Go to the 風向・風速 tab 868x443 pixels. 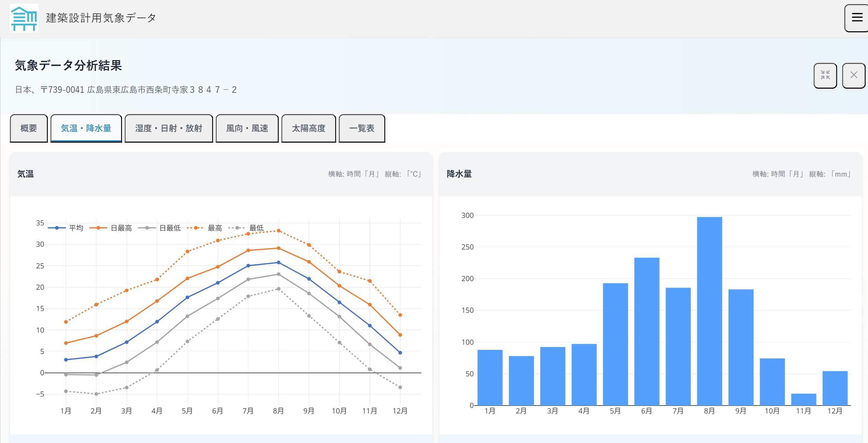(x=247, y=128)
